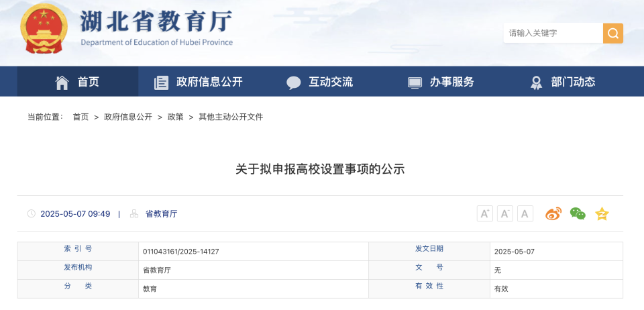
Task: Click the national emblem logo
Action: [x=44, y=30]
